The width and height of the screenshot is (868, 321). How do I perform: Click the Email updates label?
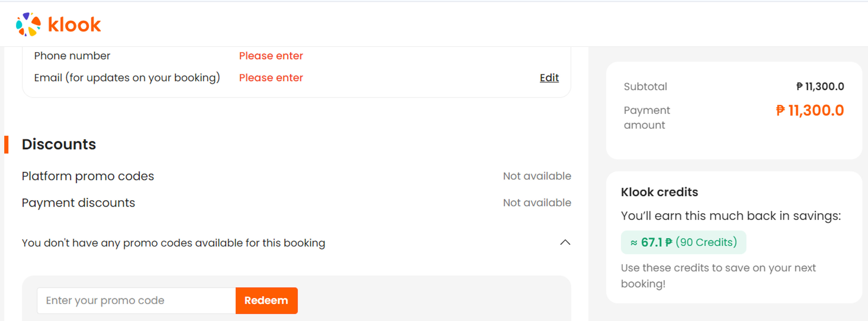pyautogui.click(x=127, y=78)
